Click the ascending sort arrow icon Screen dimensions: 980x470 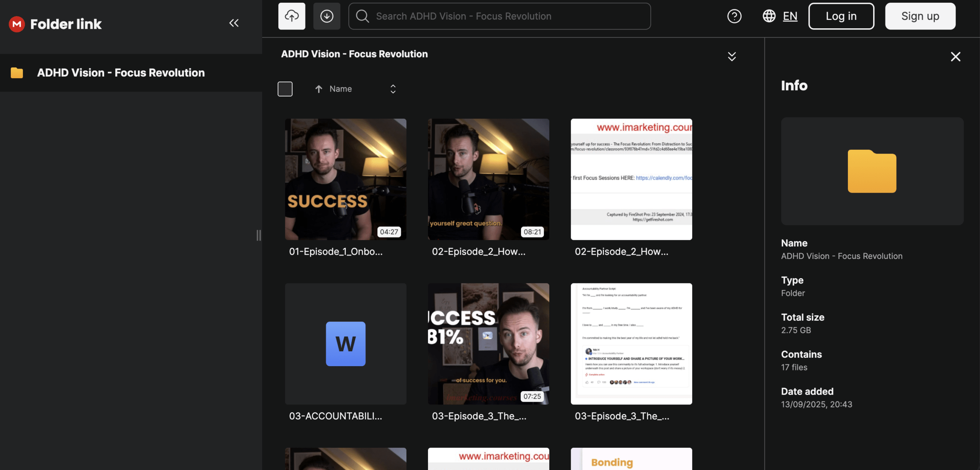(x=318, y=89)
